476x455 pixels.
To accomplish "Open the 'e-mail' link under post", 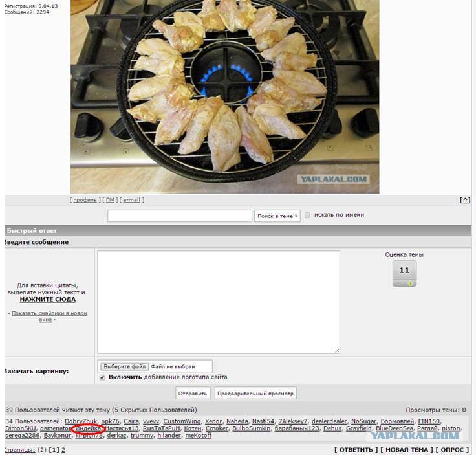I will 131,200.
